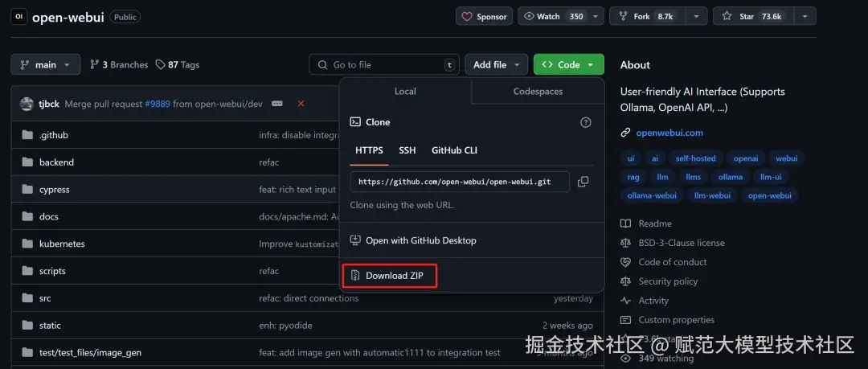Open the 87 Tags link
Image resolution: width=868 pixels, height=369 pixels.
click(177, 65)
